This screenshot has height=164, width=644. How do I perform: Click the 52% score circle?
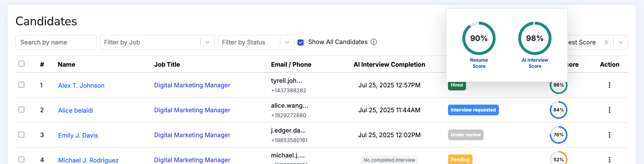[x=559, y=158]
